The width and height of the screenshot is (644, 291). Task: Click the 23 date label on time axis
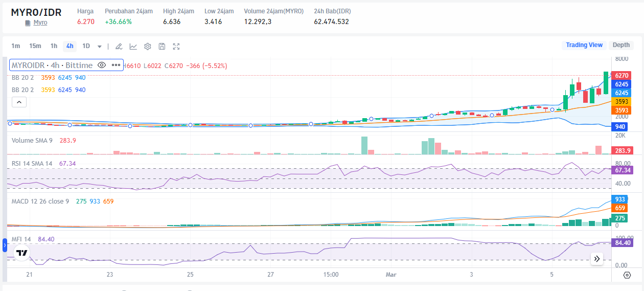point(110,275)
